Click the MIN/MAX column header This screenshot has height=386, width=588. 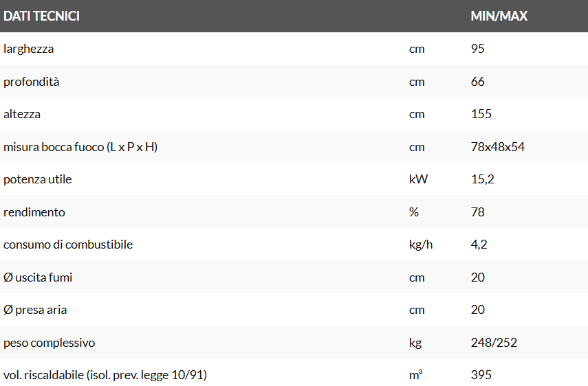pyautogui.click(x=499, y=16)
